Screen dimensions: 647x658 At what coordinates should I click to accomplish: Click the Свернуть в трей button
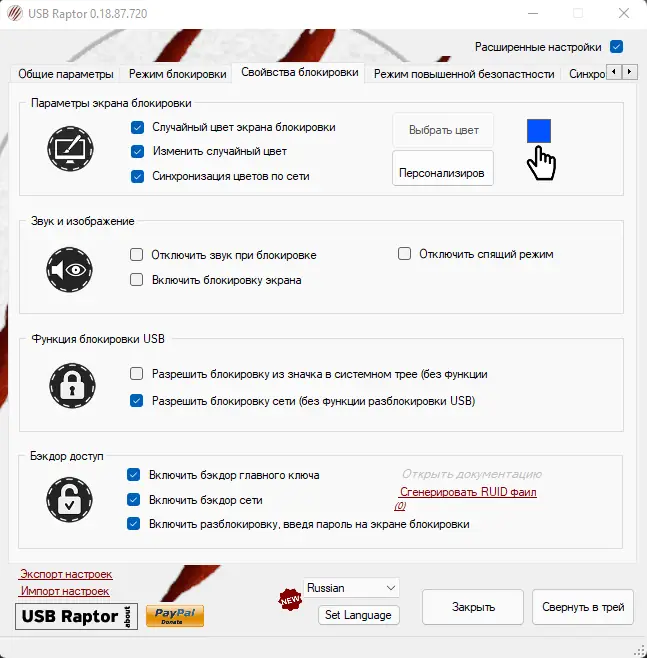(583, 607)
